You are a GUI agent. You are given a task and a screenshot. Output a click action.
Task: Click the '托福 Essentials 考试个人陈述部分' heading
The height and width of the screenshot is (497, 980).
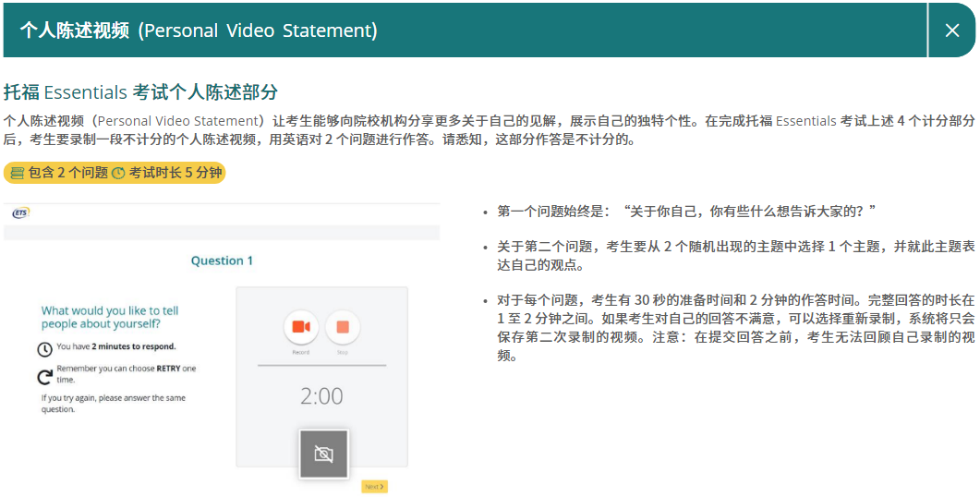click(140, 92)
